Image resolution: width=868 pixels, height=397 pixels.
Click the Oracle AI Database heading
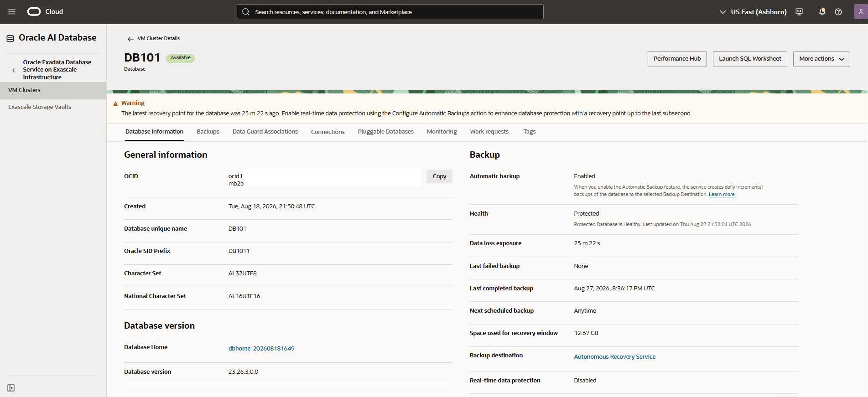tap(57, 38)
